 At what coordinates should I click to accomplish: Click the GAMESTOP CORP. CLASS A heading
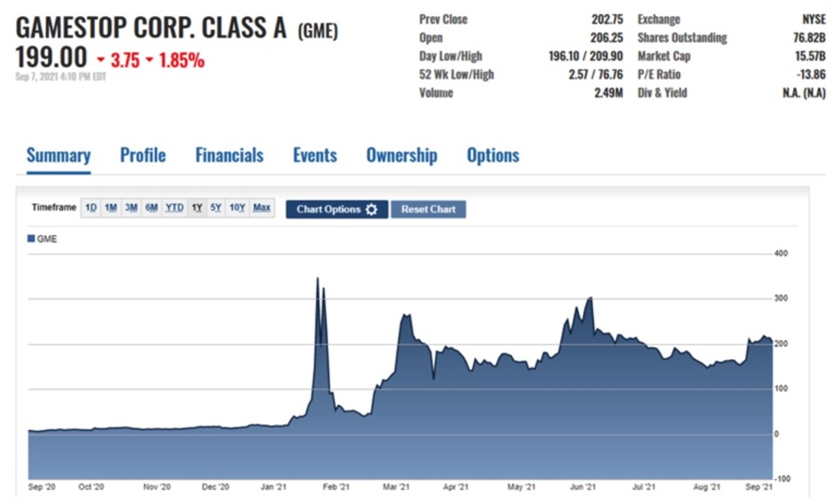151,29
